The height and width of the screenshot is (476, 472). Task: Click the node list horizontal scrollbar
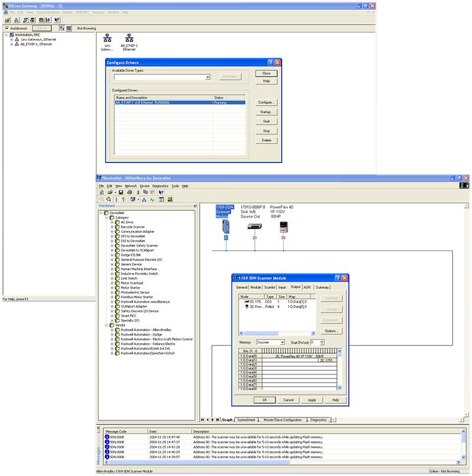pyautogui.click(x=276, y=334)
